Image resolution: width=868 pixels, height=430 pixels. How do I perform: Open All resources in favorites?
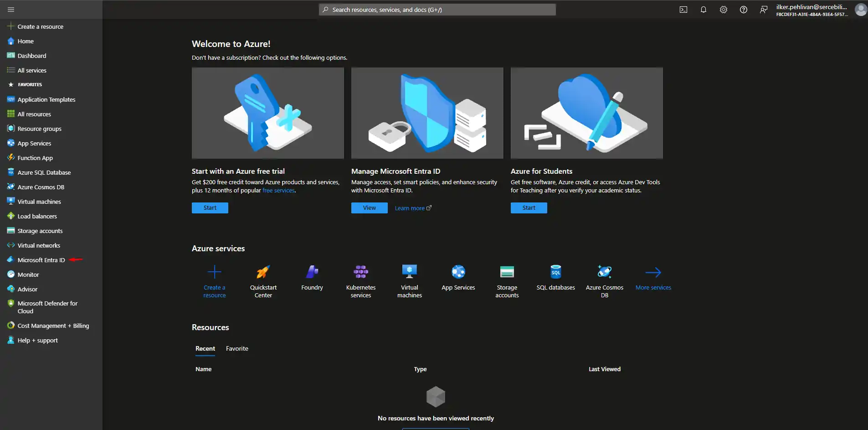[34, 114]
